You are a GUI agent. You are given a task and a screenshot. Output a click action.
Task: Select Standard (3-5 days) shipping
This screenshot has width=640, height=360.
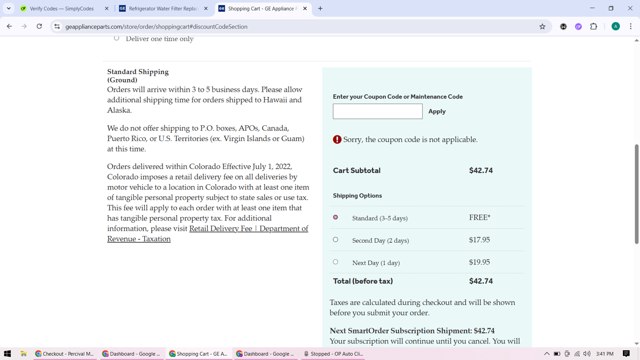click(336, 218)
